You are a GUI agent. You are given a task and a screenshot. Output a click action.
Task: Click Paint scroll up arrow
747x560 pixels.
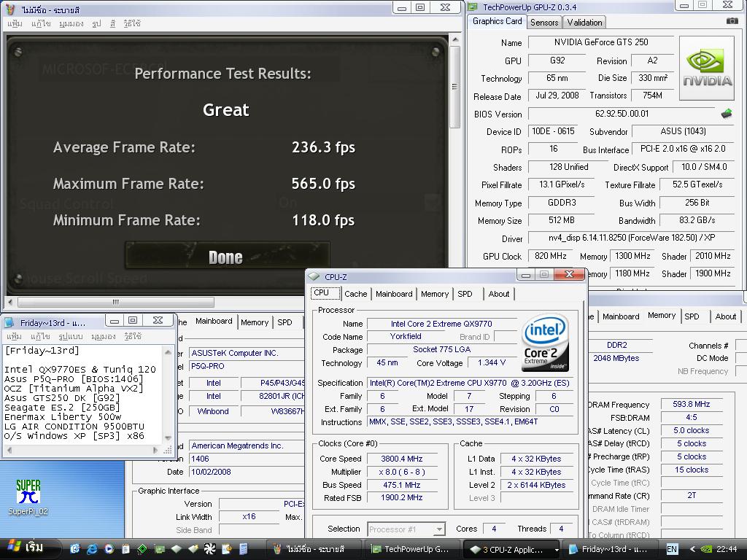pyautogui.click(x=455, y=39)
